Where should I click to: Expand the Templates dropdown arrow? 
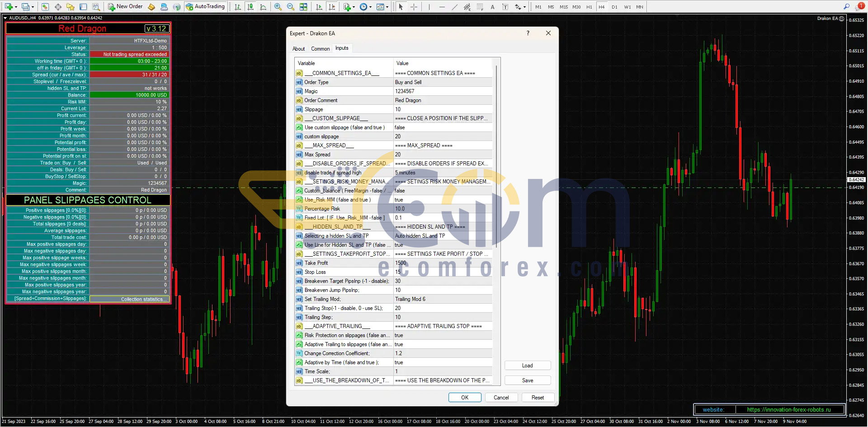coord(387,7)
